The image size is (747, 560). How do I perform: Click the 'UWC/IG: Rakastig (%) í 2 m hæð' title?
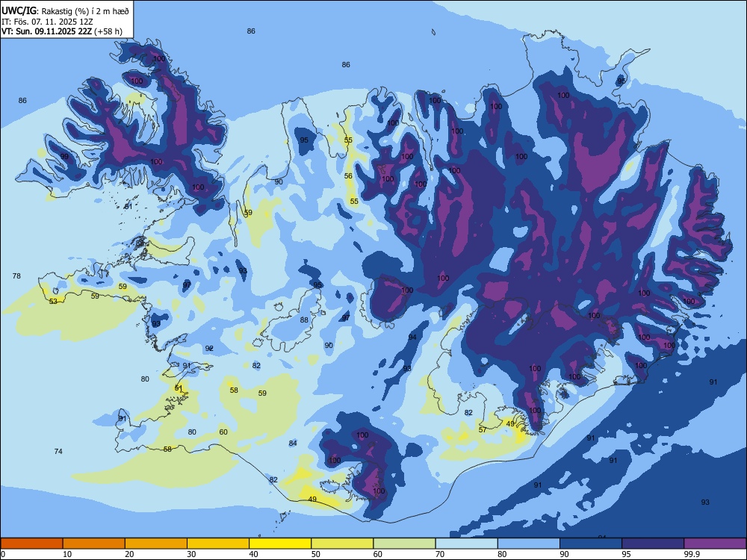[x=65, y=11]
